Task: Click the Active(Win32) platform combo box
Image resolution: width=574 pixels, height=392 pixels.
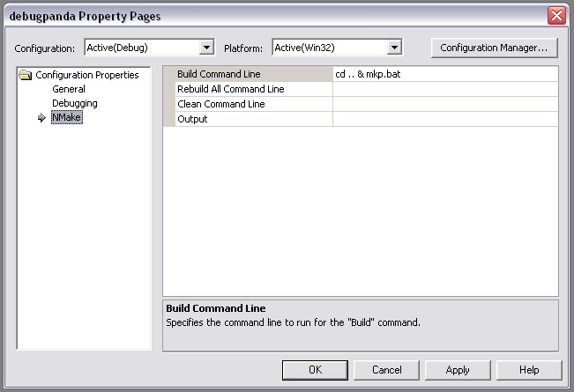Action: [x=337, y=48]
